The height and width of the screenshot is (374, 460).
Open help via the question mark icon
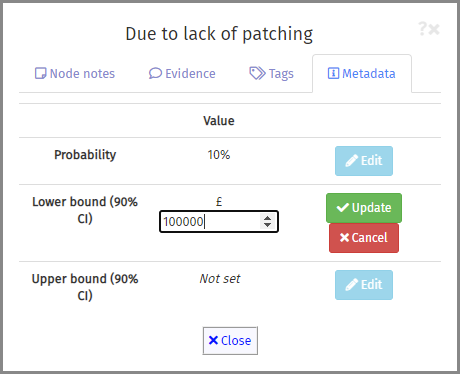tap(422, 29)
